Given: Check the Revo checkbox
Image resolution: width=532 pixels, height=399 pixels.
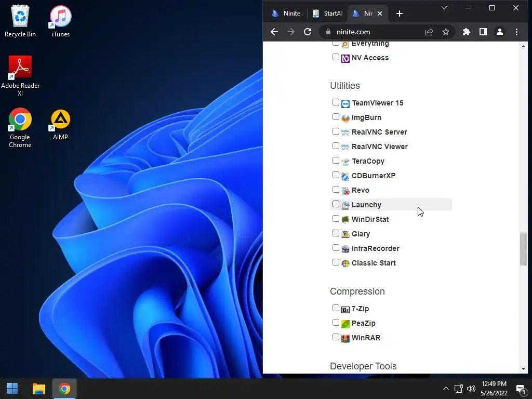Looking at the screenshot, I should (x=336, y=189).
